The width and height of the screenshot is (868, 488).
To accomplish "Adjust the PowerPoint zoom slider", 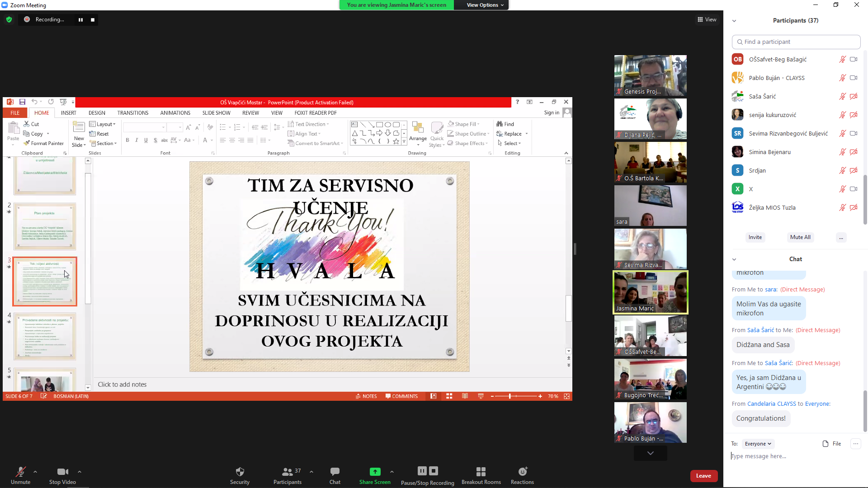I will pos(509,396).
